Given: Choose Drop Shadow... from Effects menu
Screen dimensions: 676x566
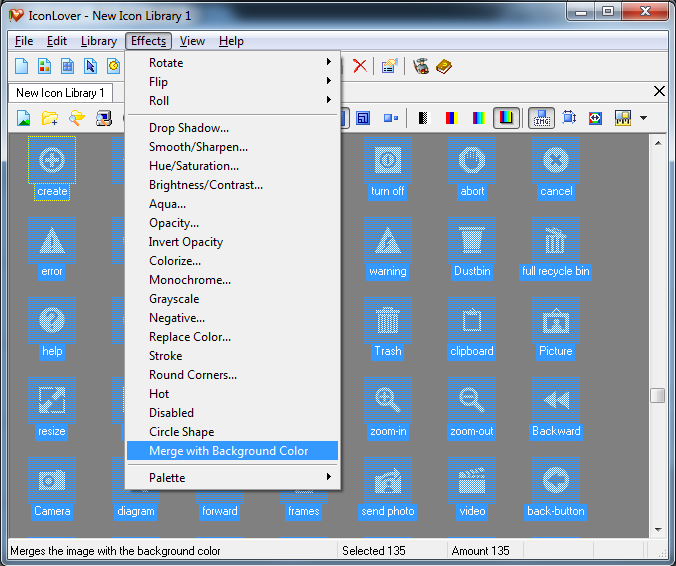Looking at the screenshot, I should tap(232, 128).
